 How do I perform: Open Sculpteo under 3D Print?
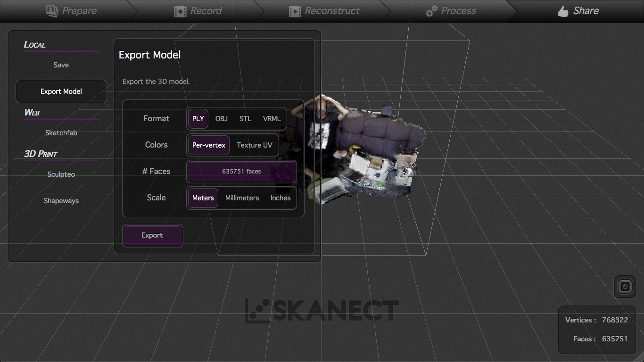pos(61,174)
